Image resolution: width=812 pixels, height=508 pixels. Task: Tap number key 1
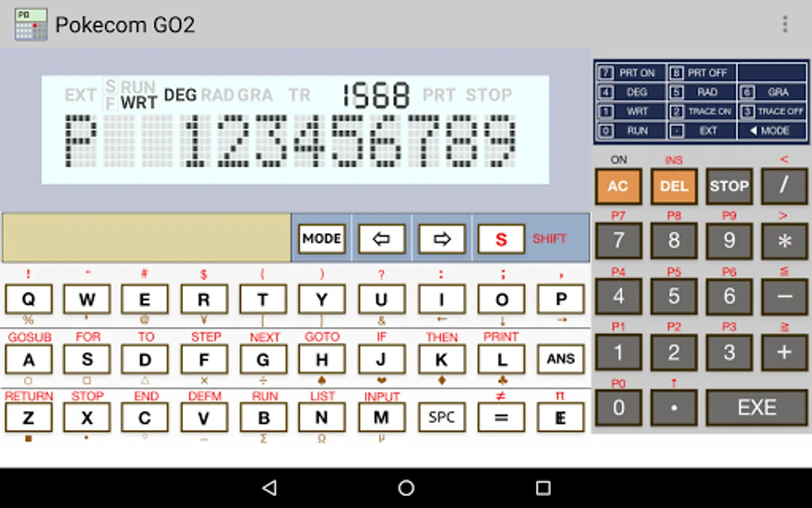click(618, 352)
